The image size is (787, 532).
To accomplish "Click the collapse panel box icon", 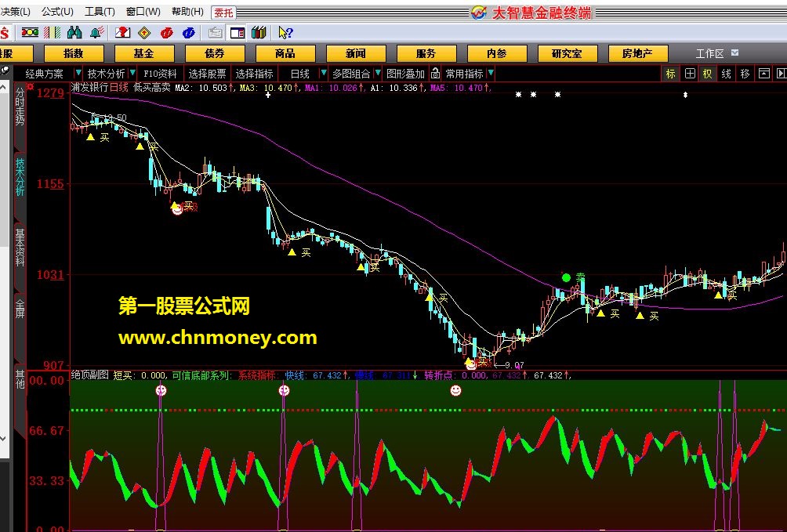I will tap(764, 74).
